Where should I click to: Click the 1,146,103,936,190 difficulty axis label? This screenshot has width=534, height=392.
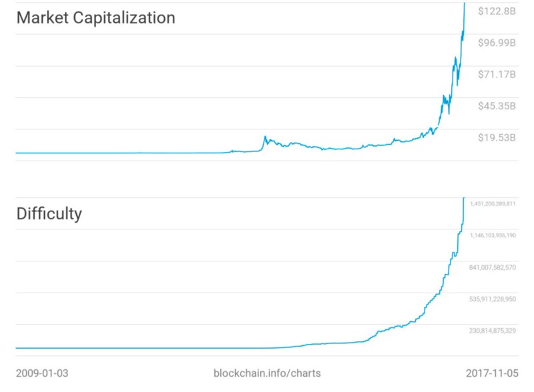493,235
